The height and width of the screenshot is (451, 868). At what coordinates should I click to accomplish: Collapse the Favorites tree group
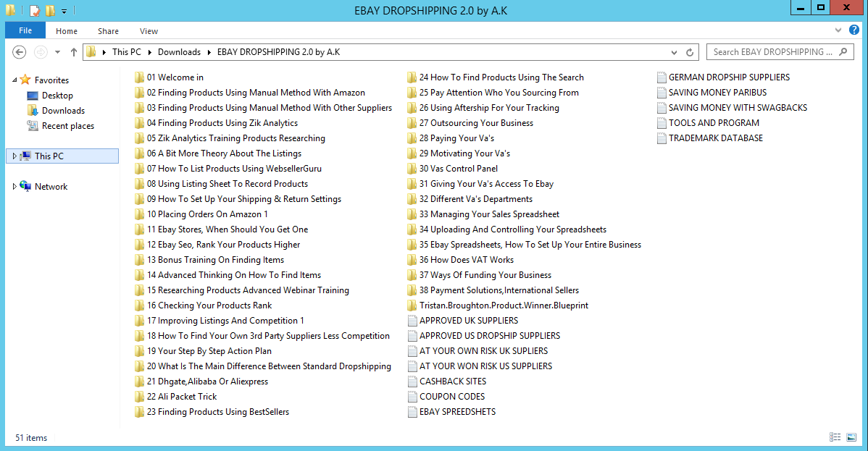pos(14,80)
